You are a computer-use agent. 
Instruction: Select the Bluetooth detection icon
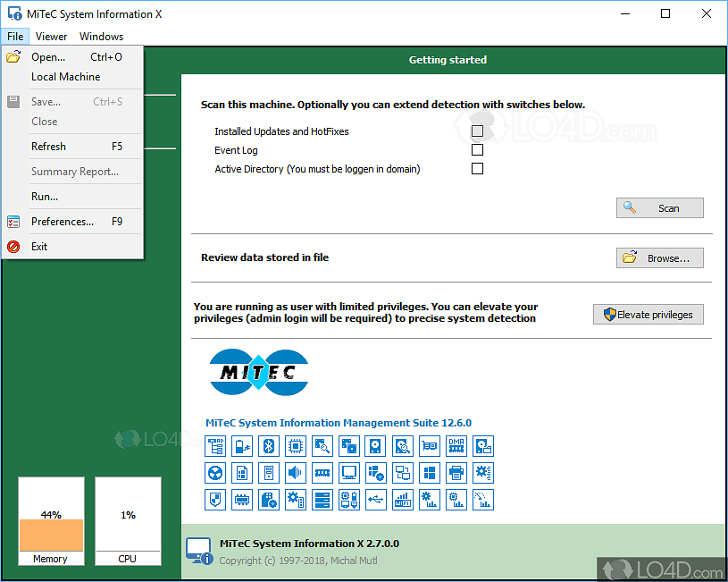tap(268, 445)
